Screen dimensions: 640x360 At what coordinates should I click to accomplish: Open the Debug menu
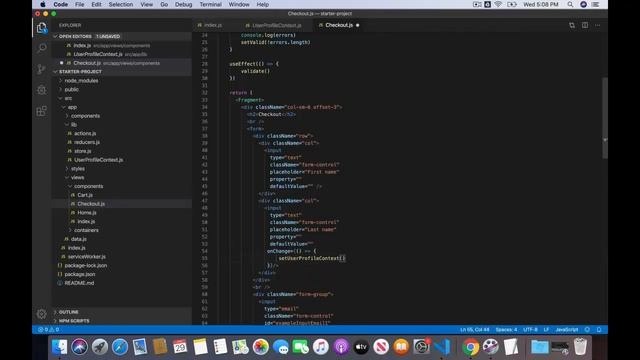pos(183,4)
